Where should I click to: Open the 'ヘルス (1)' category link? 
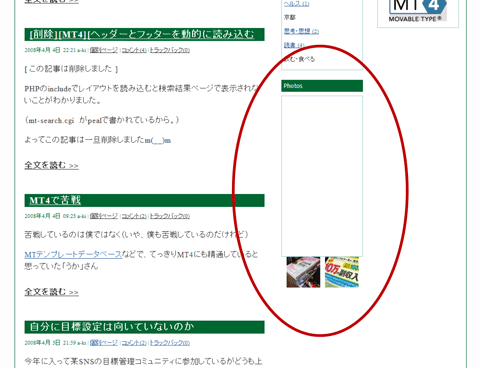tap(296, 3)
